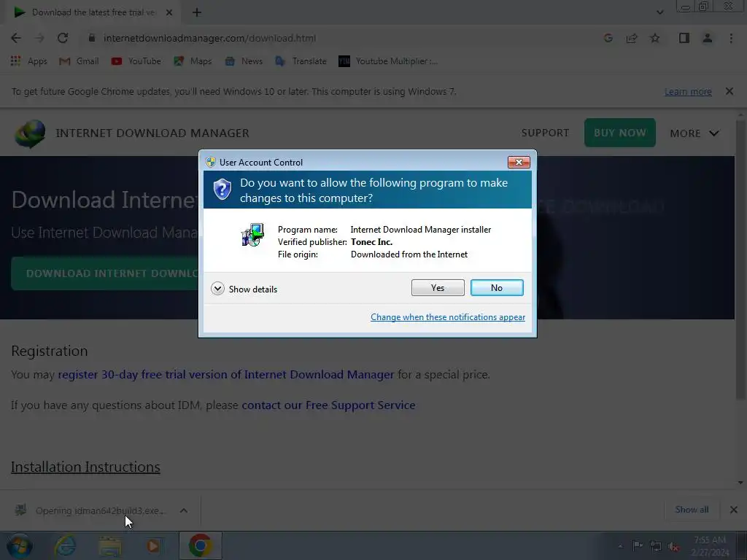Click the network tray icon
The height and width of the screenshot is (560, 747).
(656, 546)
